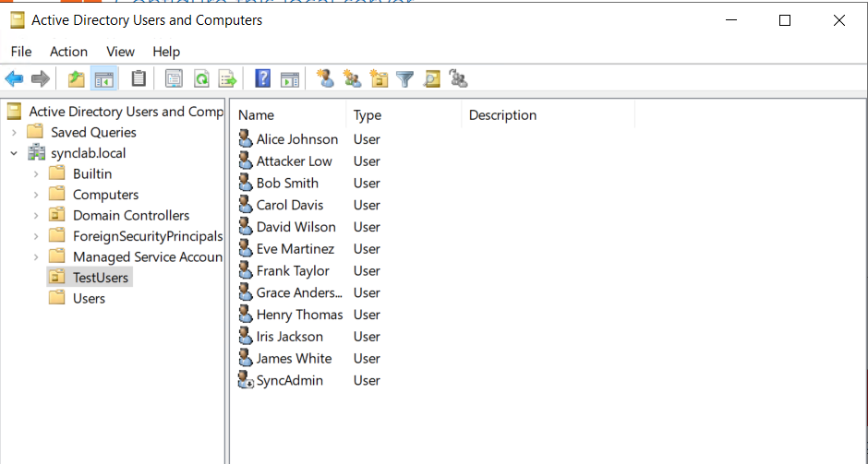Click Alice Johnson's user icon
This screenshot has width=868, height=464.
tap(246, 138)
